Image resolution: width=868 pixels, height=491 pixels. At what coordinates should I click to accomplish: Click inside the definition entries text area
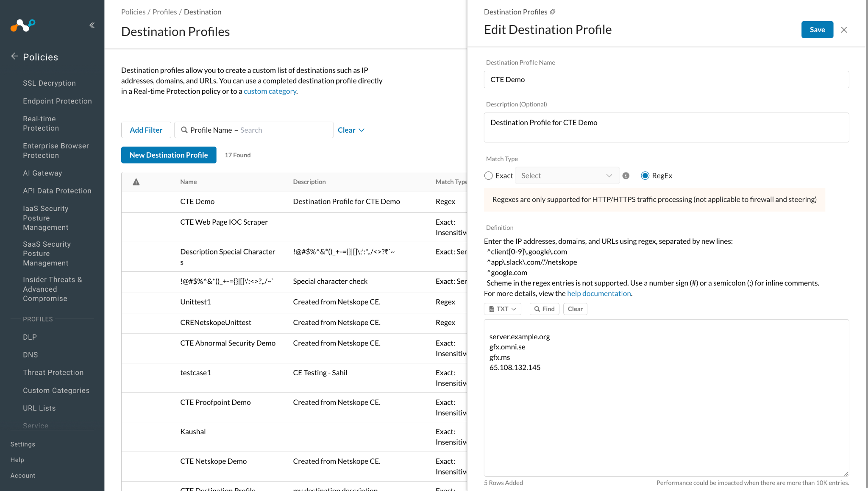tap(666, 398)
